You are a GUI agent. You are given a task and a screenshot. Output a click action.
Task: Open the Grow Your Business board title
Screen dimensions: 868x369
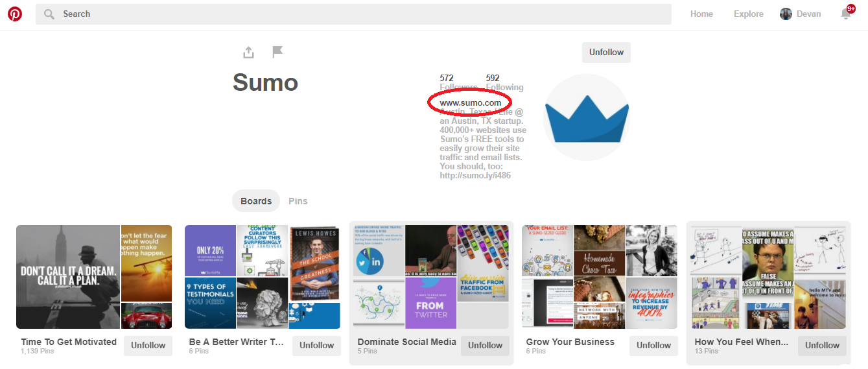(570, 342)
